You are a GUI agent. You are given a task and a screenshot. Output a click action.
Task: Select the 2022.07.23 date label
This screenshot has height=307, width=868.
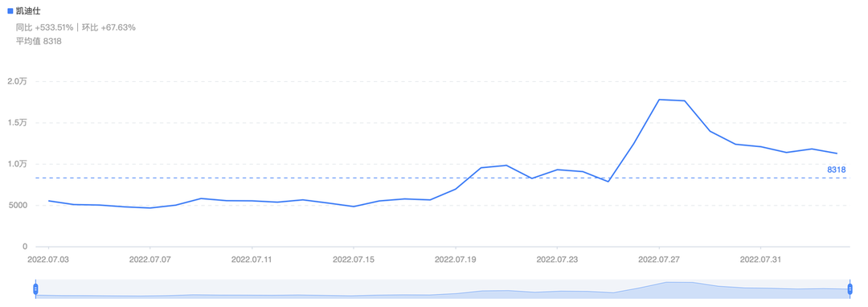(557, 258)
